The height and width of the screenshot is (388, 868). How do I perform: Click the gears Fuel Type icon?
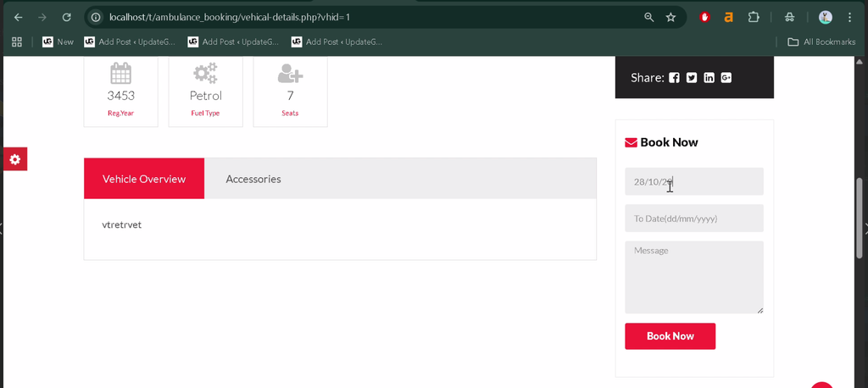[205, 73]
